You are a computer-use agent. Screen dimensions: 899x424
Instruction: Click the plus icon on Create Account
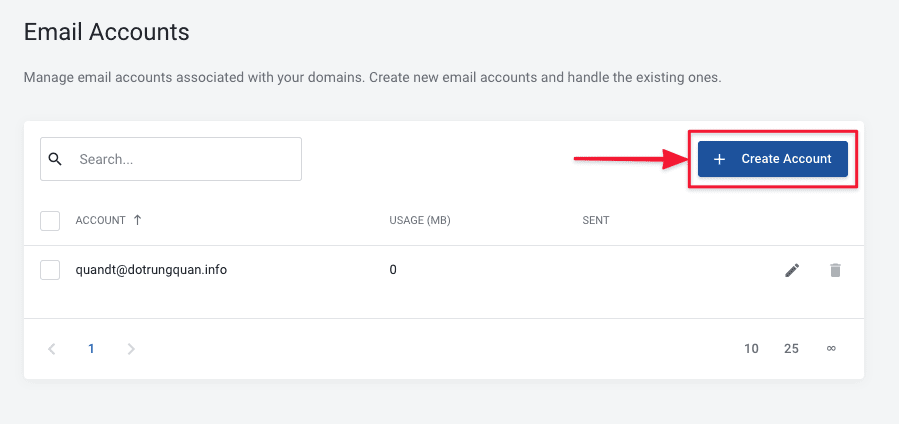[720, 159]
